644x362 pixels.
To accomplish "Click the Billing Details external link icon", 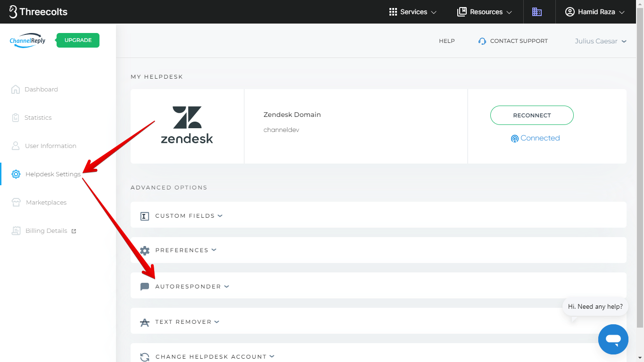I will click(74, 231).
